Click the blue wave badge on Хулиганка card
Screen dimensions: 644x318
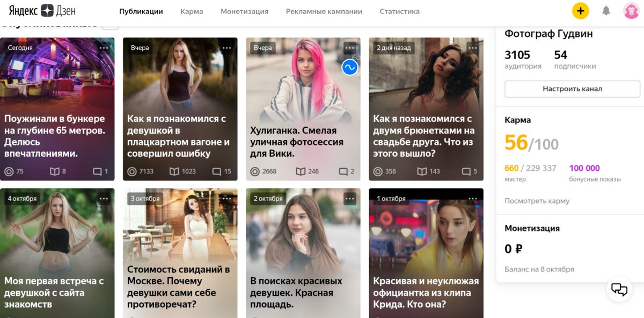pos(350,67)
